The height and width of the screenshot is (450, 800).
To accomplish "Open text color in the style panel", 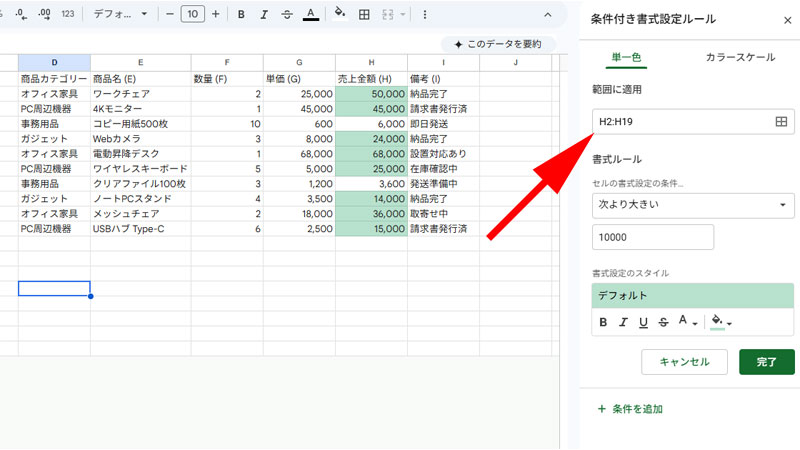I will click(x=687, y=321).
